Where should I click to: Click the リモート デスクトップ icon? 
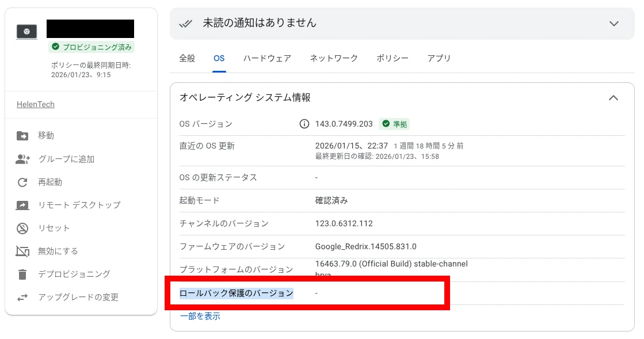(22, 205)
